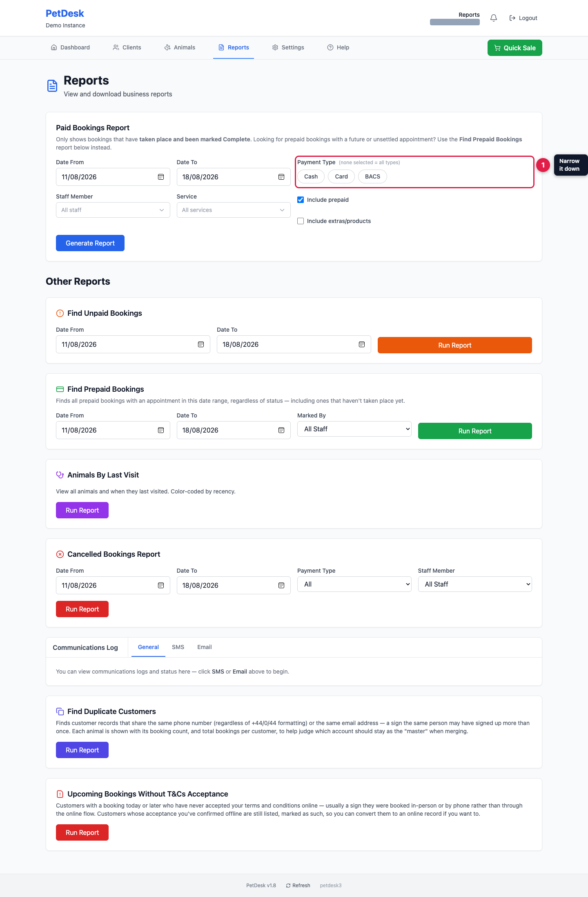The image size is (588, 897).
Task: Click the Find Unpaid Bookings alert icon
Action: tap(60, 313)
